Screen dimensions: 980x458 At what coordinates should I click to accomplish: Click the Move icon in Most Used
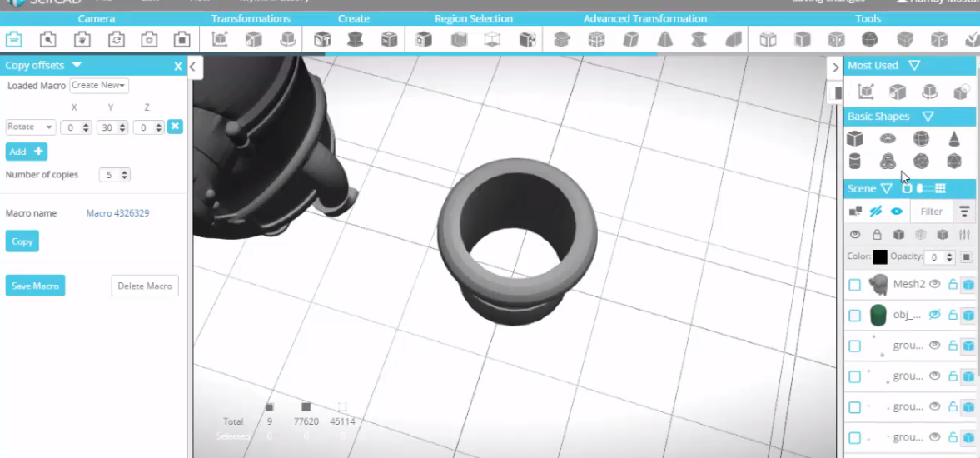[866, 92]
